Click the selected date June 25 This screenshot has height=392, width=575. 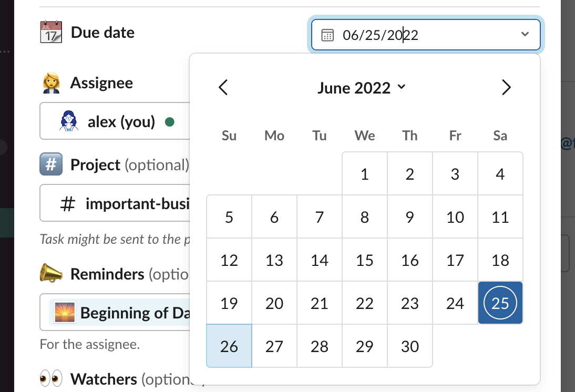(500, 303)
